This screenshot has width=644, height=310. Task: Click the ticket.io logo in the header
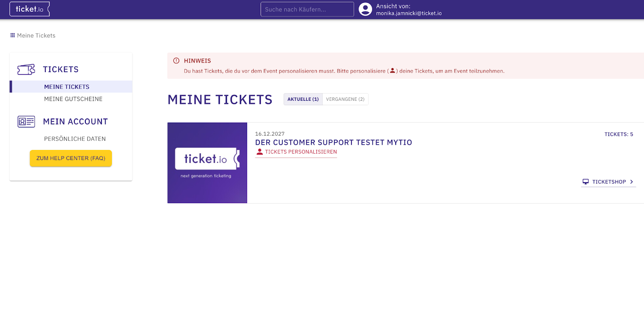[29, 9]
